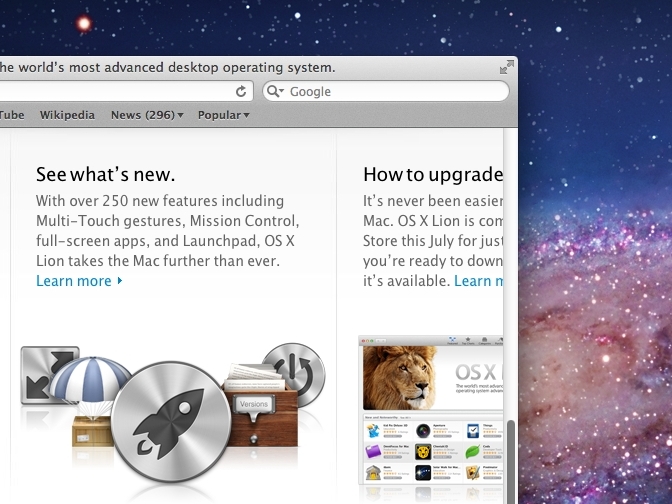Expand the News (296) bookmarks folder
The image size is (672, 504).
click(147, 115)
